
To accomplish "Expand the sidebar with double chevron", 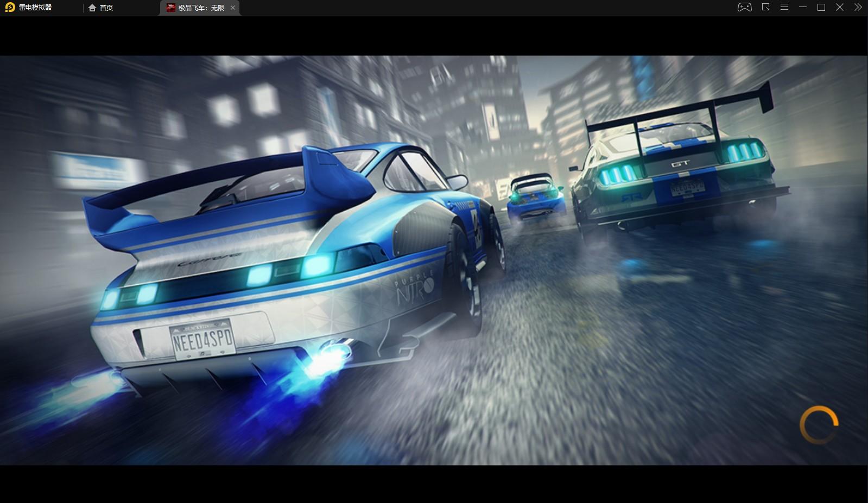I will click(858, 8).
